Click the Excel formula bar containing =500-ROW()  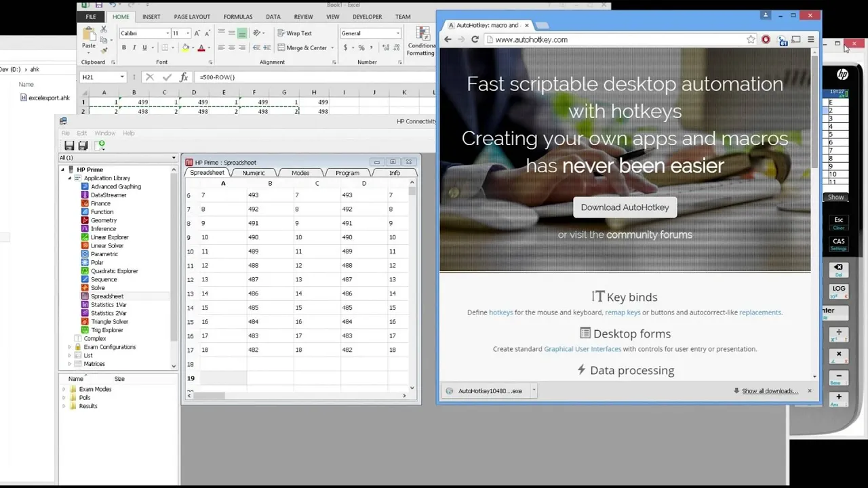click(315, 77)
